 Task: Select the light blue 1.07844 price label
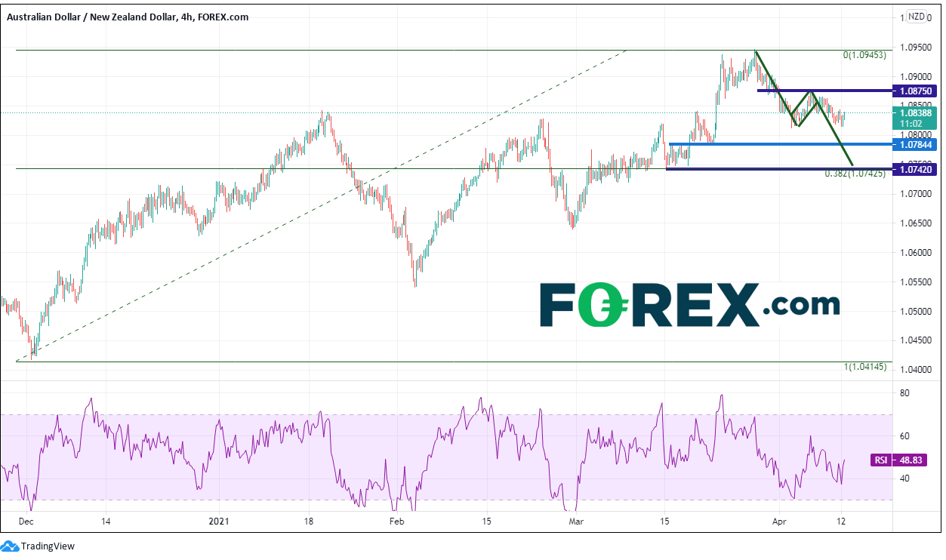pyautogui.click(x=915, y=144)
